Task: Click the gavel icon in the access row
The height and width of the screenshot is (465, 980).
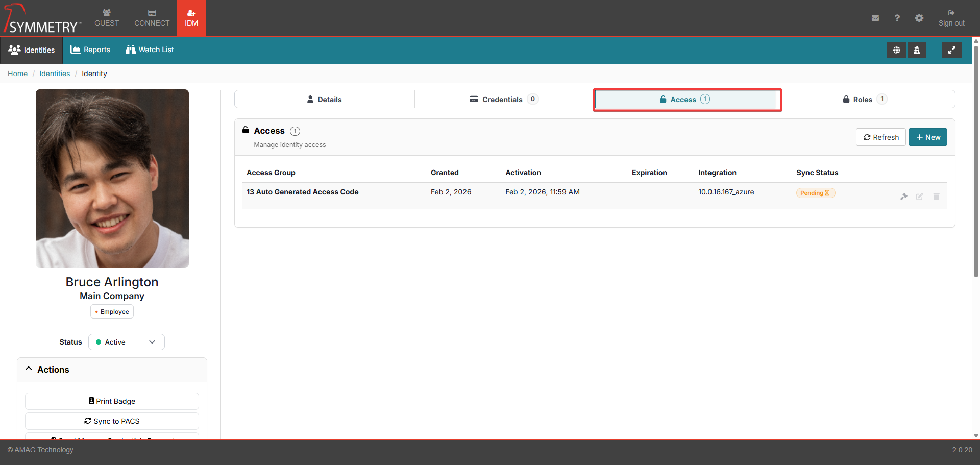Action: (904, 197)
